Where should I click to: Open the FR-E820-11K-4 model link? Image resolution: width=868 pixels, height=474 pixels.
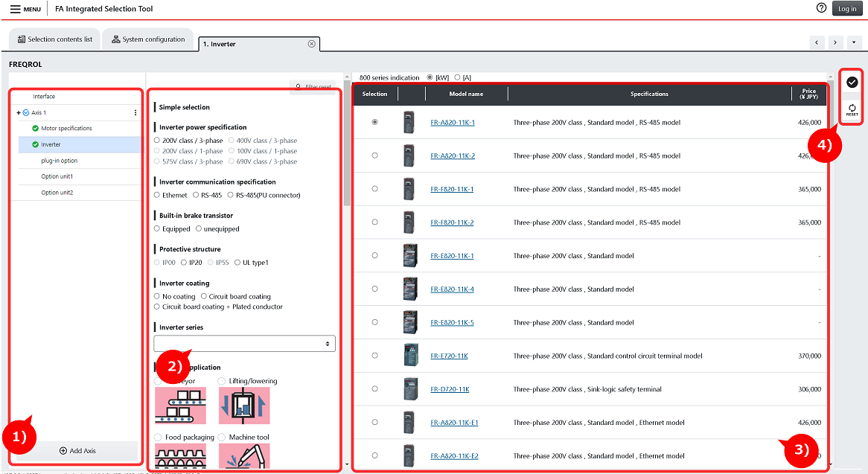(x=452, y=289)
